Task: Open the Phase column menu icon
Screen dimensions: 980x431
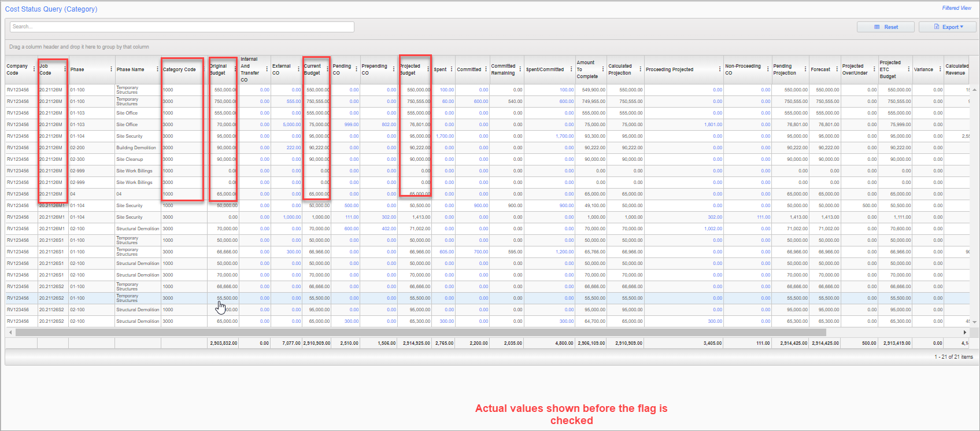Action: pos(111,69)
